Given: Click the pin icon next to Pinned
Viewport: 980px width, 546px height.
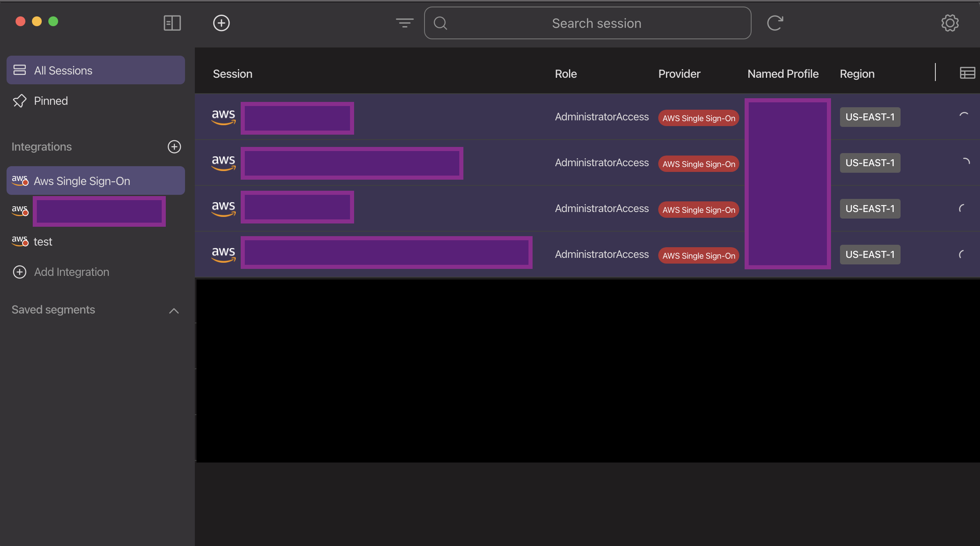Looking at the screenshot, I should coord(20,101).
